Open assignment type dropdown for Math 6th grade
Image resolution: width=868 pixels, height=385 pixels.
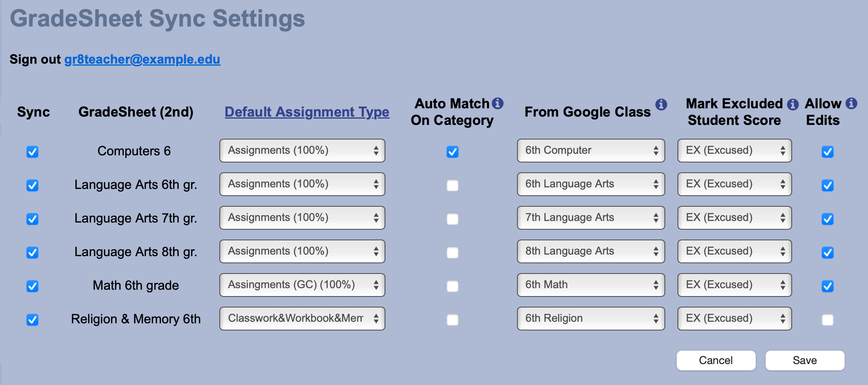pyautogui.click(x=302, y=285)
